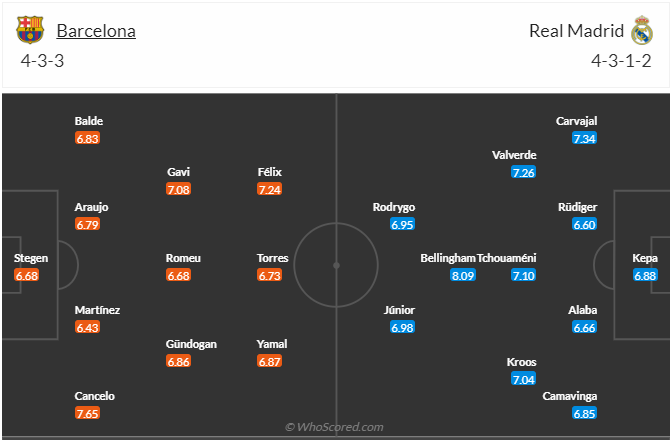Select Tchouaméni's 7.10 rating badge

pyautogui.click(x=524, y=275)
